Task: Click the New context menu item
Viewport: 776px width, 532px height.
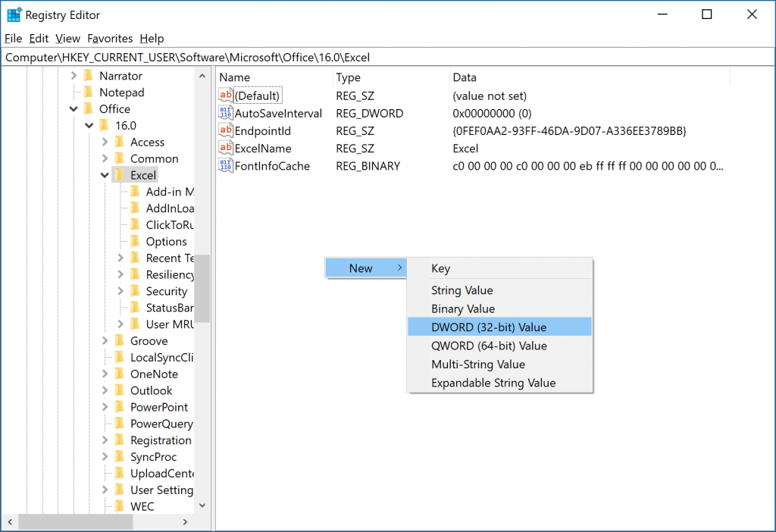Action: pos(366,268)
